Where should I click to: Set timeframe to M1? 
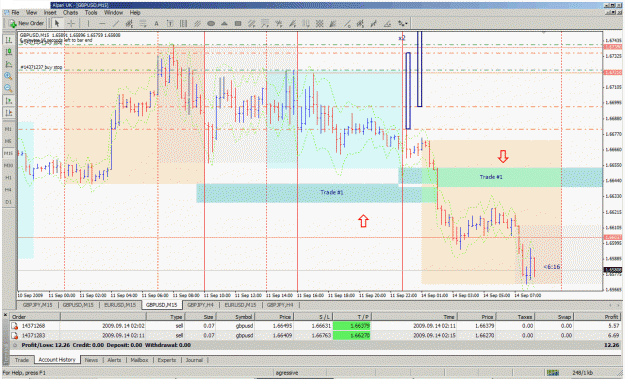click(x=8, y=129)
